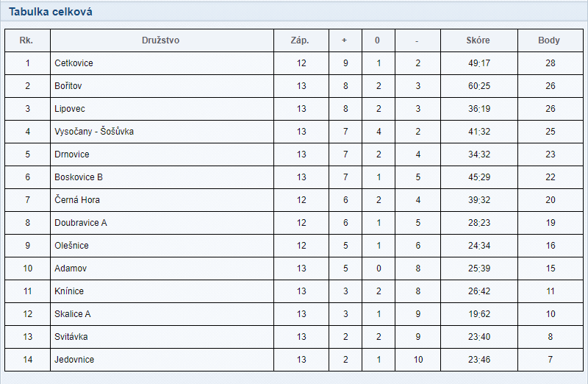Select the Olešnice team name
Viewport: 588px width, 384px height.
point(71,246)
